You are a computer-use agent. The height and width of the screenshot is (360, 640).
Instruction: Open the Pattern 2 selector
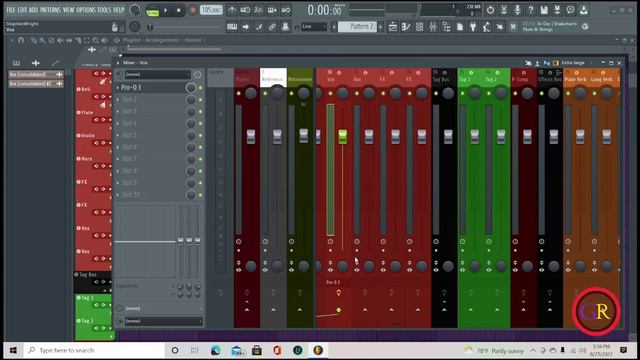click(x=357, y=27)
